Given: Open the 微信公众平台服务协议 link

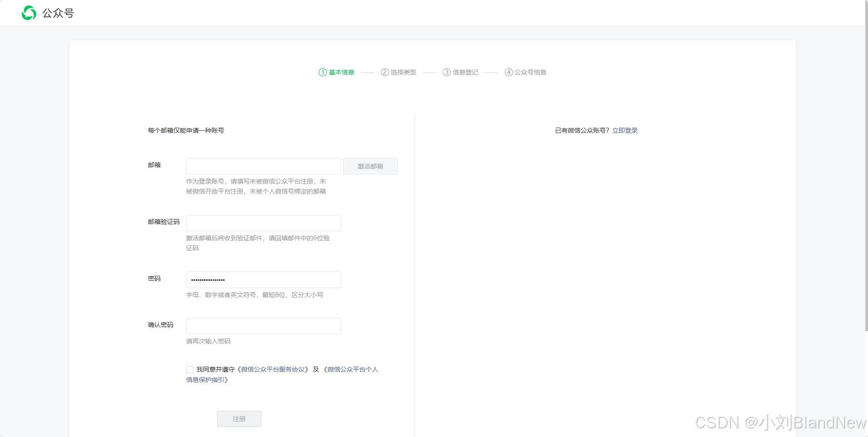Looking at the screenshot, I should [273, 369].
